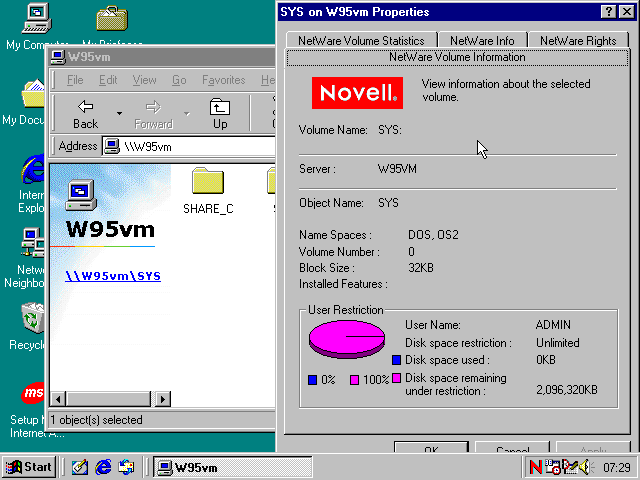
Task: Click the Back arrow in W95vm window
Action: click(85, 114)
